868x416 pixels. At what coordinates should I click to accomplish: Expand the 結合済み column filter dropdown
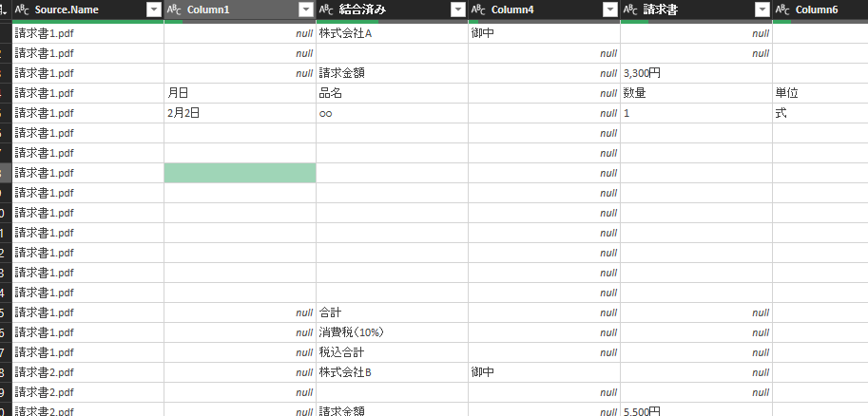[x=457, y=9]
